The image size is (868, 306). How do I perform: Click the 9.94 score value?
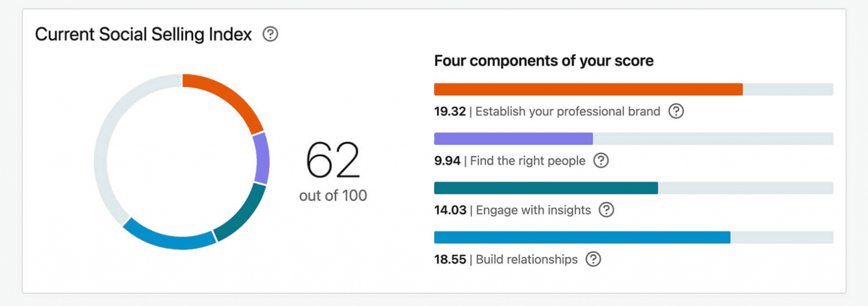pos(447,161)
